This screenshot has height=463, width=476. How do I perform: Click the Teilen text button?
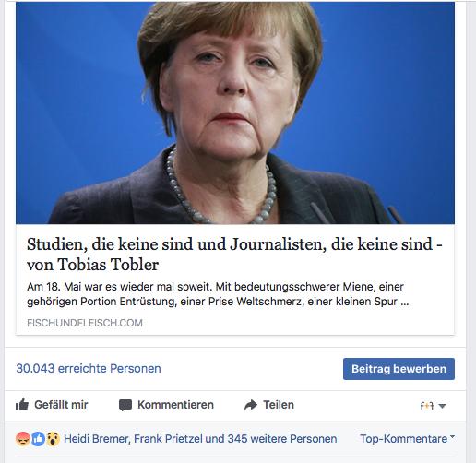(279, 405)
